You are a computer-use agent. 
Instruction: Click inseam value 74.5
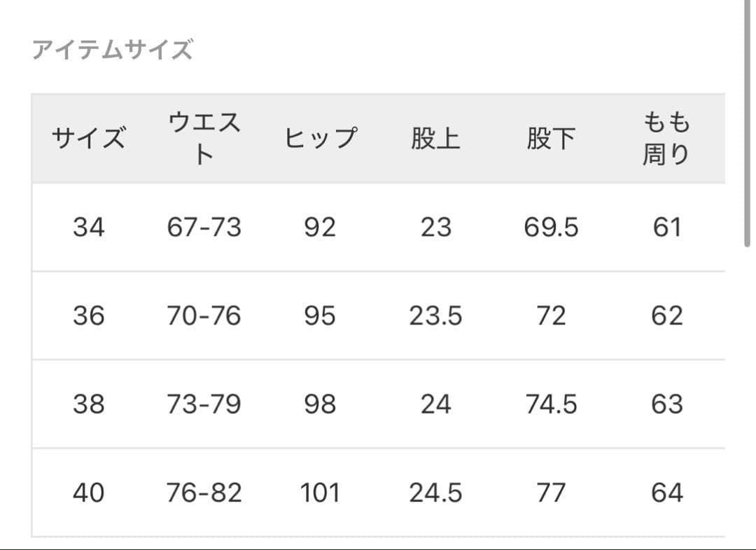point(551,404)
